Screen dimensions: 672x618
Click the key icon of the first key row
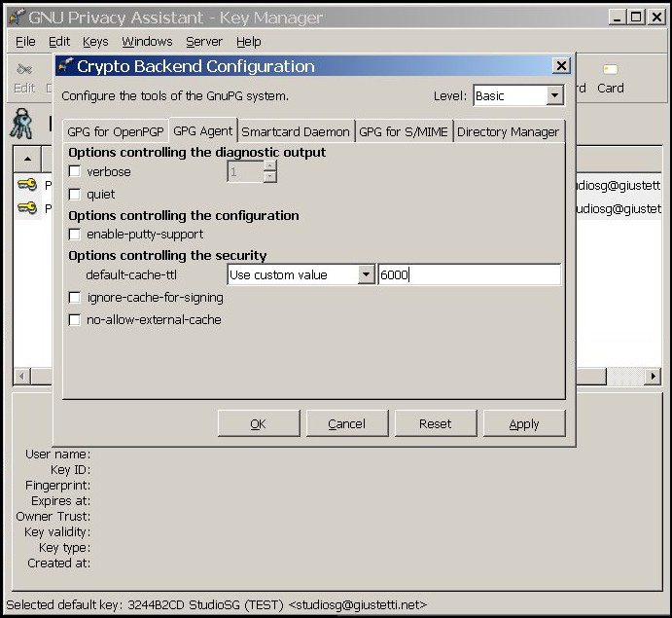(27, 185)
